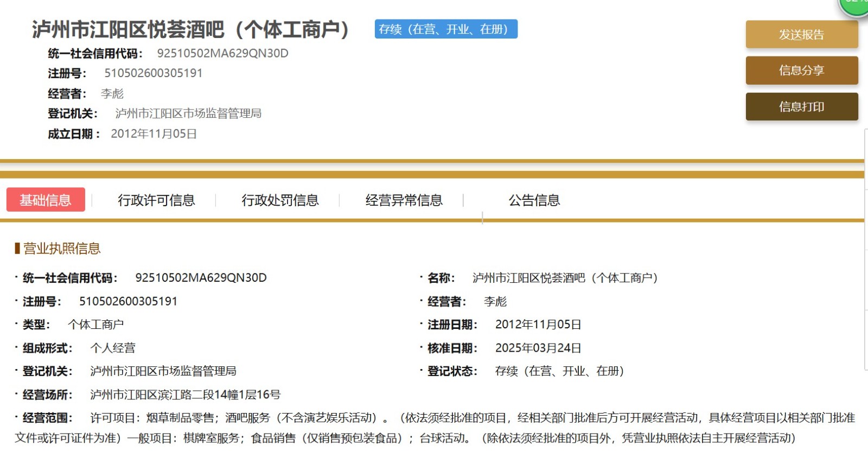Select the 基础信息 tab
This screenshot has width=868, height=451.
46,200
